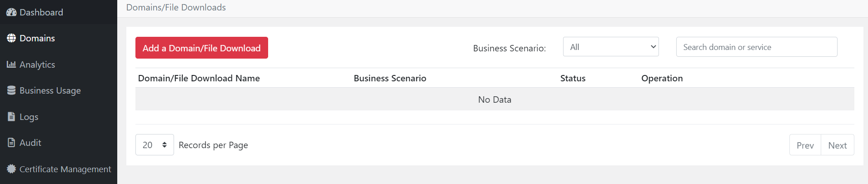Go to Analytics in sidebar
Image resolution: width=868 pixels, height=184 pixels.
point(37,65)
